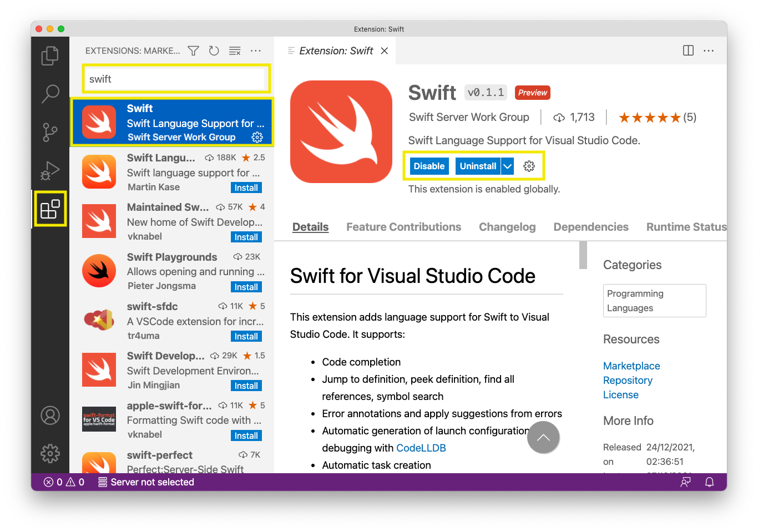This screenshot has width=758, height=532.
Task: Click Swift Playgrounds extension icon
Action: [99, 271]
